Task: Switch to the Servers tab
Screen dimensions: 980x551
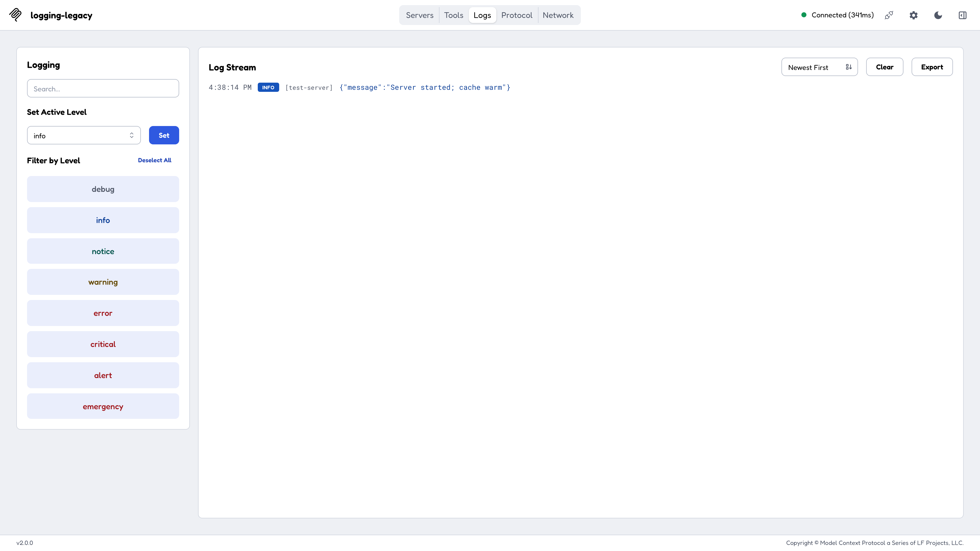Action: tap(420, 15)
